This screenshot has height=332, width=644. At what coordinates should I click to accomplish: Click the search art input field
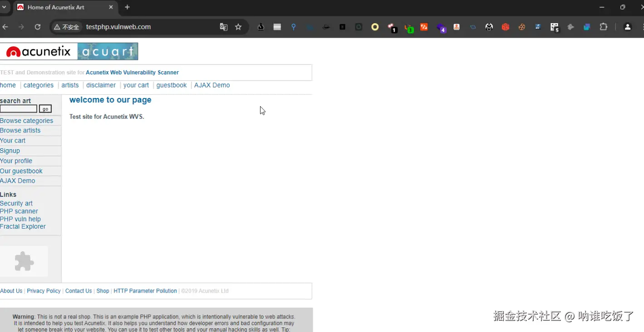[x=19, y=109]
